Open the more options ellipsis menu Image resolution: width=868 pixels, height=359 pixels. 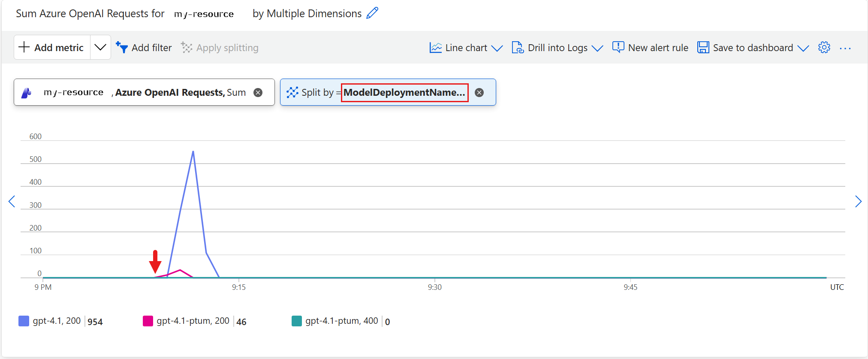click(845, 48)
